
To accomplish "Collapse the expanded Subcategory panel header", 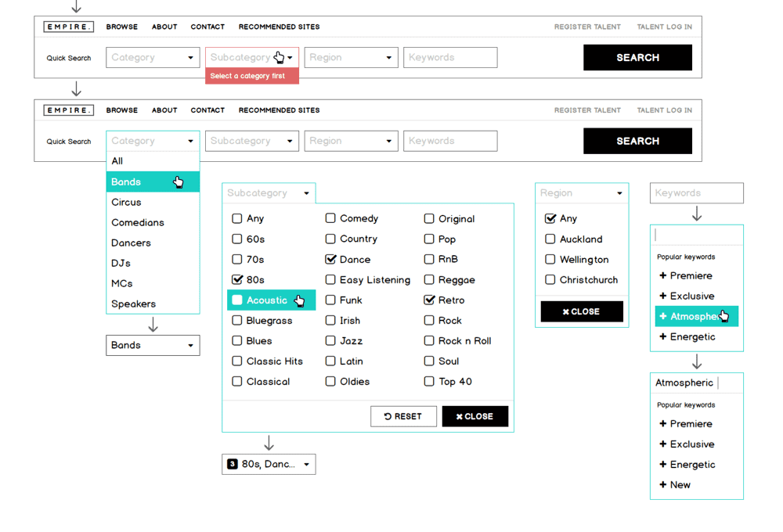I will pos(269,193).
